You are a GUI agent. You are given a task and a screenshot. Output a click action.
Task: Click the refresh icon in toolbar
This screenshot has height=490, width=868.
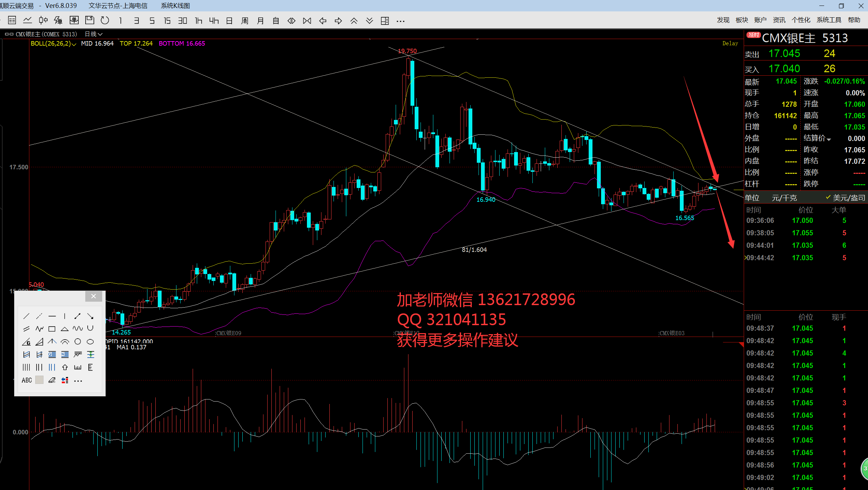[105, 21]
